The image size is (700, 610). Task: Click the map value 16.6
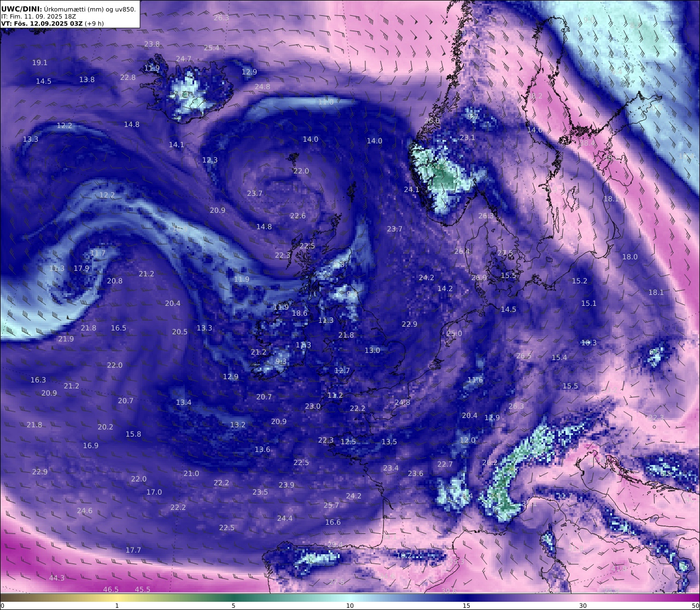pyautogui.click(x=332, y=522)
